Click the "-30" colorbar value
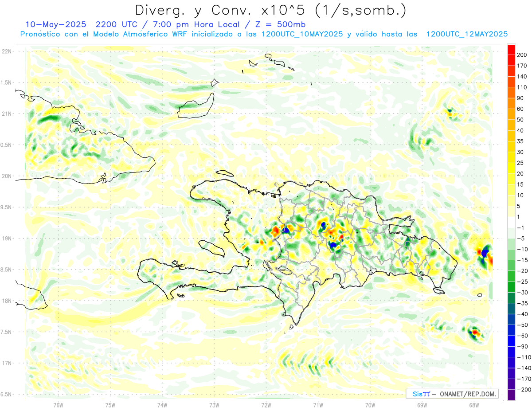Viewport: 532px width, 411px height. pyautogui.click(x=522, y=293)
